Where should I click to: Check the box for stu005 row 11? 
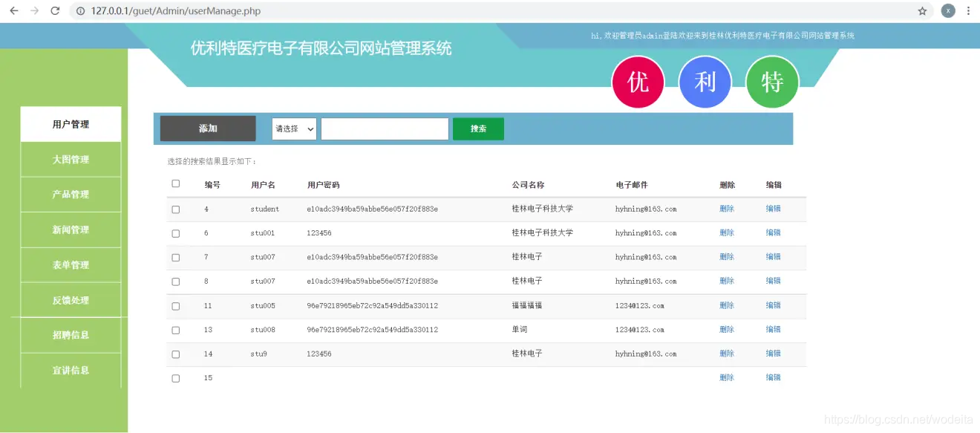pos(176,306)
